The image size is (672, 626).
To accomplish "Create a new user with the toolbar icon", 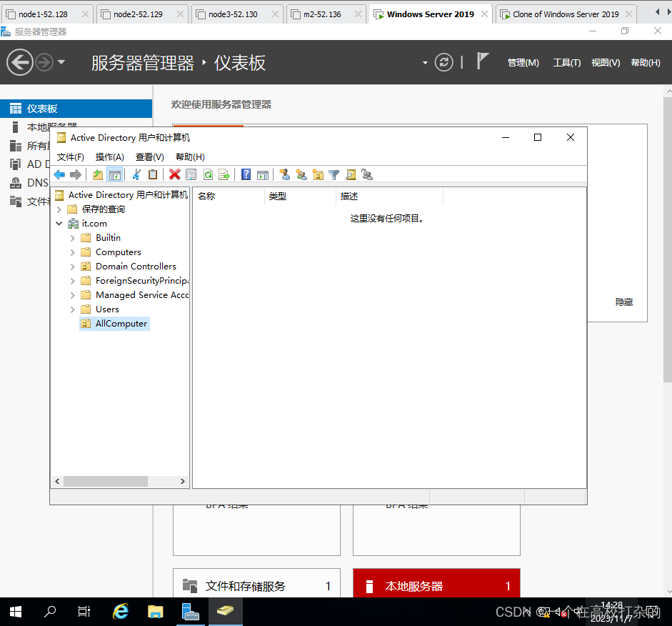I will (x=284, y=174).
